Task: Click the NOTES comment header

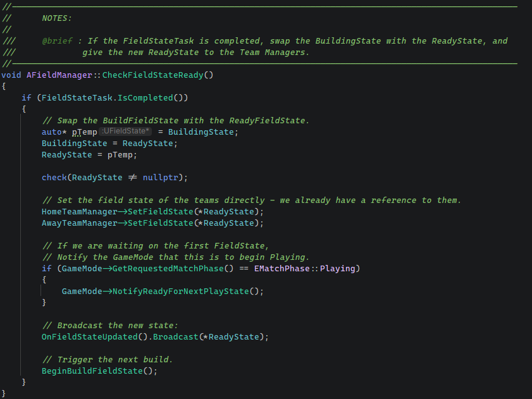Action: 57,18
